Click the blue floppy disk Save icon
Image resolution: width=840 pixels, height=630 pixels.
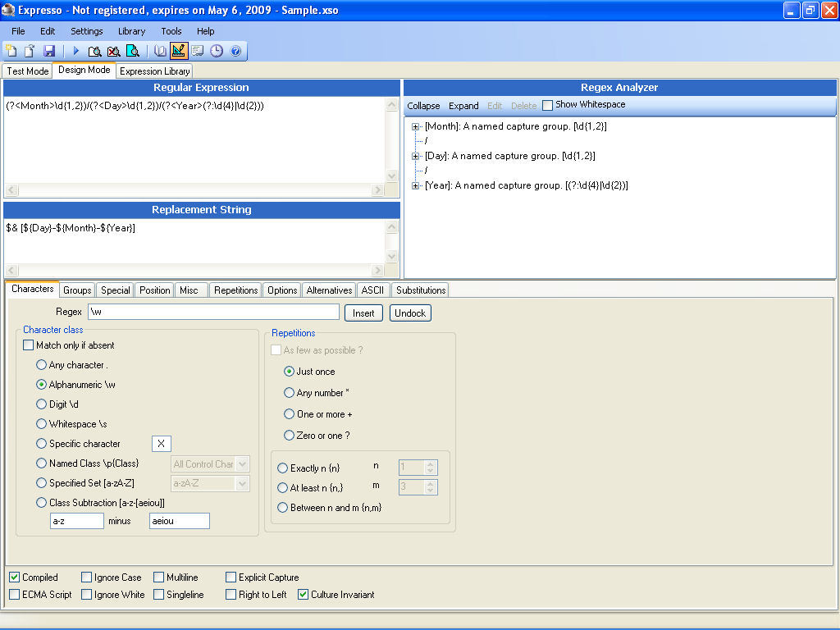49,51
